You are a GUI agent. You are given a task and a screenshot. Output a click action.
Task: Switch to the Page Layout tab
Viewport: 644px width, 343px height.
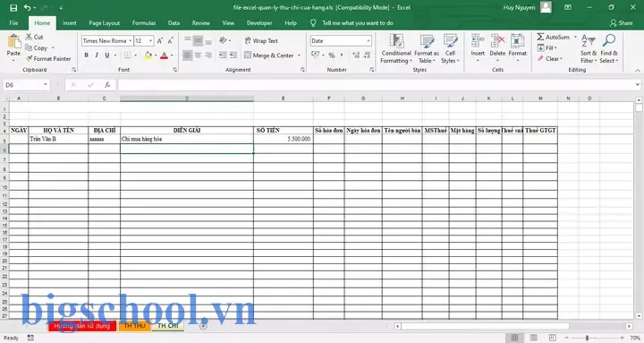point(105,23)
